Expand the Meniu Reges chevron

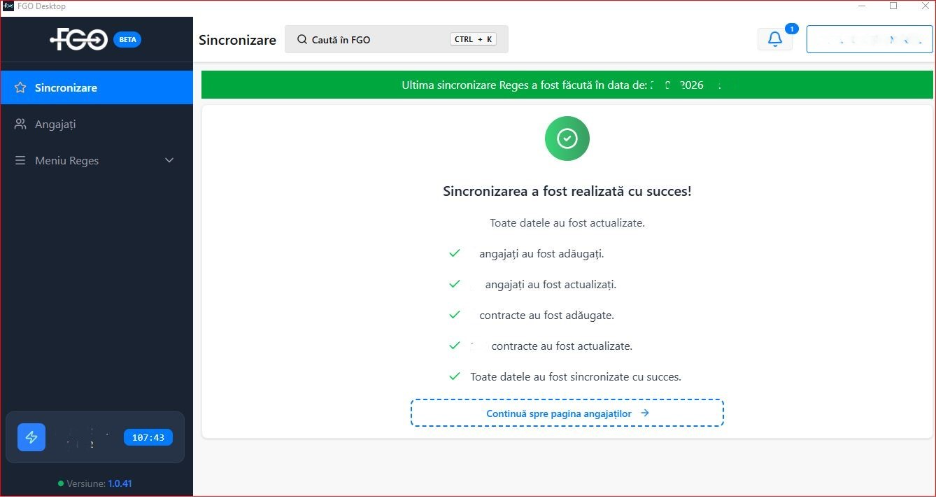coord(170,161)
